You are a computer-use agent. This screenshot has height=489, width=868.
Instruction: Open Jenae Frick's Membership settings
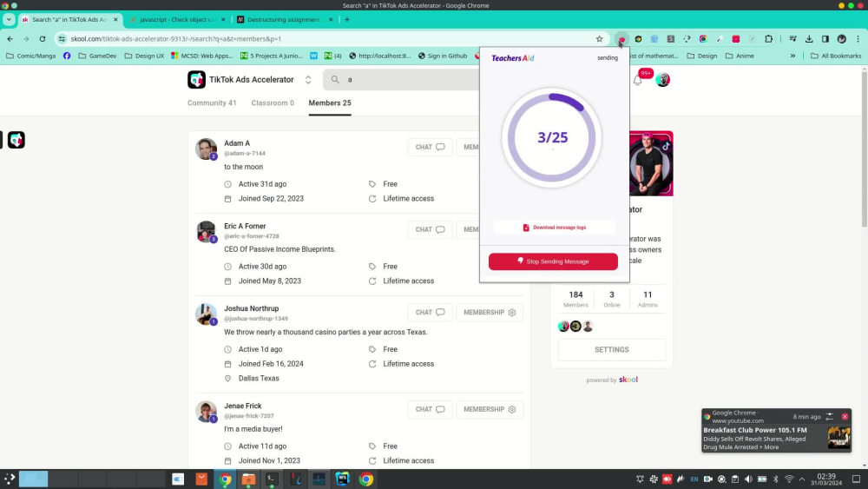pos(490,409)
